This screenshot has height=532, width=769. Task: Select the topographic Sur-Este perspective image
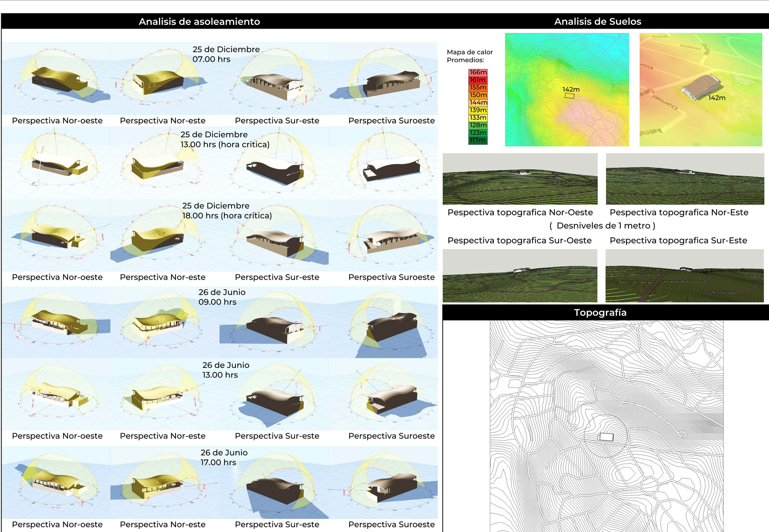(x=684, y=275)
